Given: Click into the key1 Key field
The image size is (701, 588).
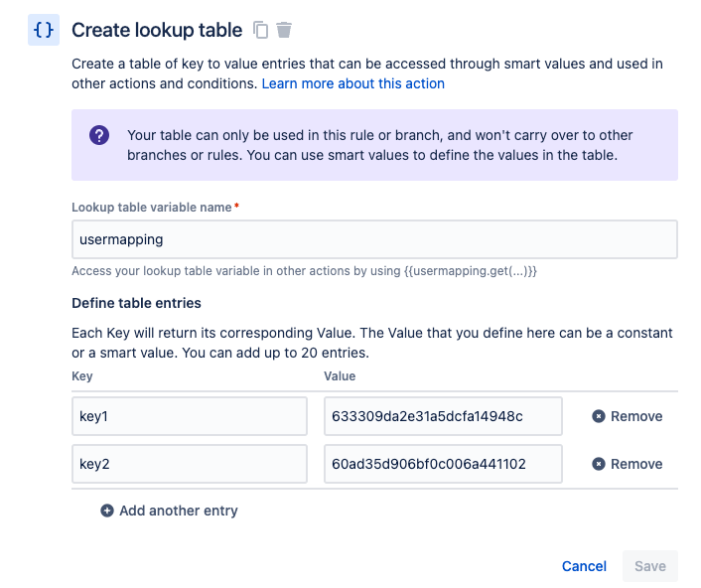Looking at the screenshot, I should (190, 416).
